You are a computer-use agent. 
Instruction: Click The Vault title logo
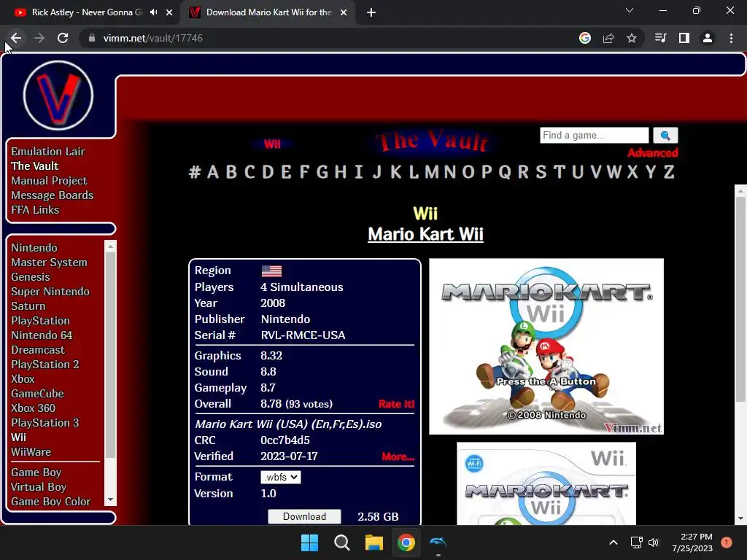(x=432, y=141)
